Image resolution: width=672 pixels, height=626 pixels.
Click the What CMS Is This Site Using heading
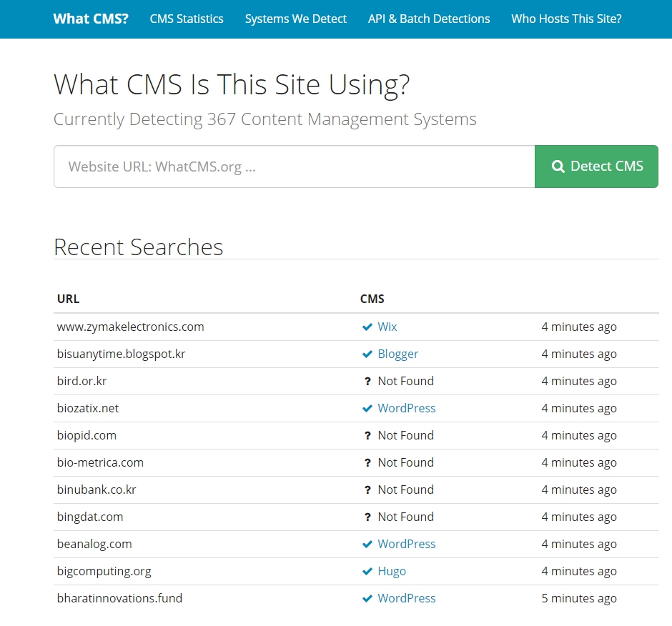tap(232, 85)
